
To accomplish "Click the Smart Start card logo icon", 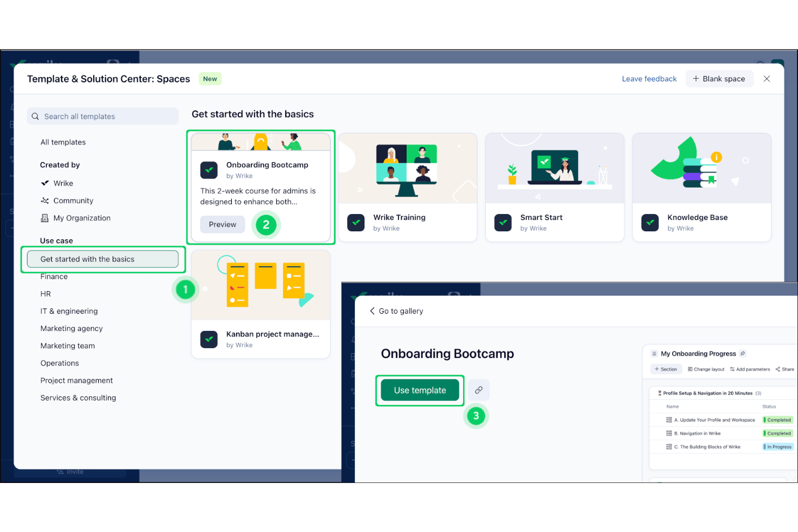I will pos(503,223).
